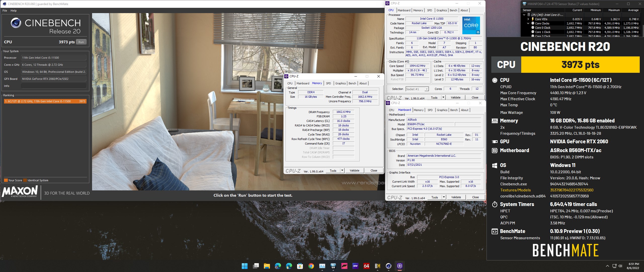Click Validate in Mainboard CPU-Z window
Image resolution: width=644 pixels, height=272 pixels.
point(456,197)
